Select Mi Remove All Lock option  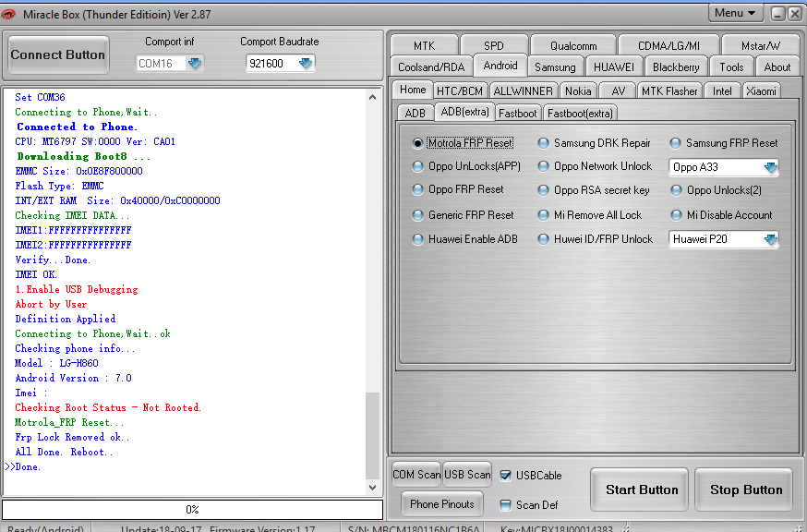(x=544, y=215)
